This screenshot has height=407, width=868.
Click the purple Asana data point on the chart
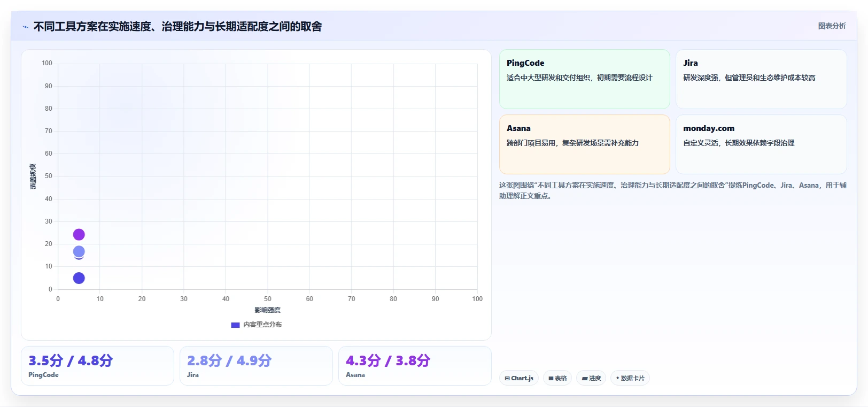pos(79,235)
